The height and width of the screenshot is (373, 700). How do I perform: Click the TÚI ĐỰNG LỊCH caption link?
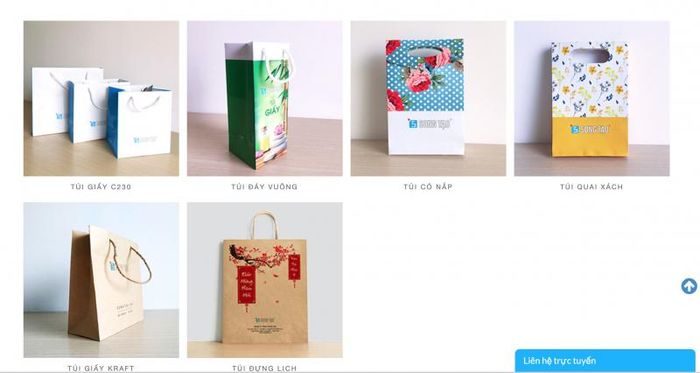pos(264,368)
